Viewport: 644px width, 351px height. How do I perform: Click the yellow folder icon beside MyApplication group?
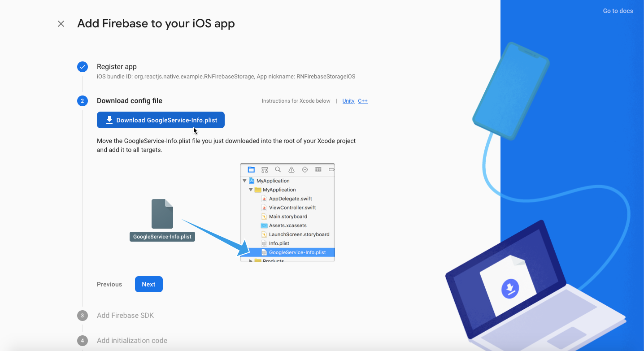258,190
